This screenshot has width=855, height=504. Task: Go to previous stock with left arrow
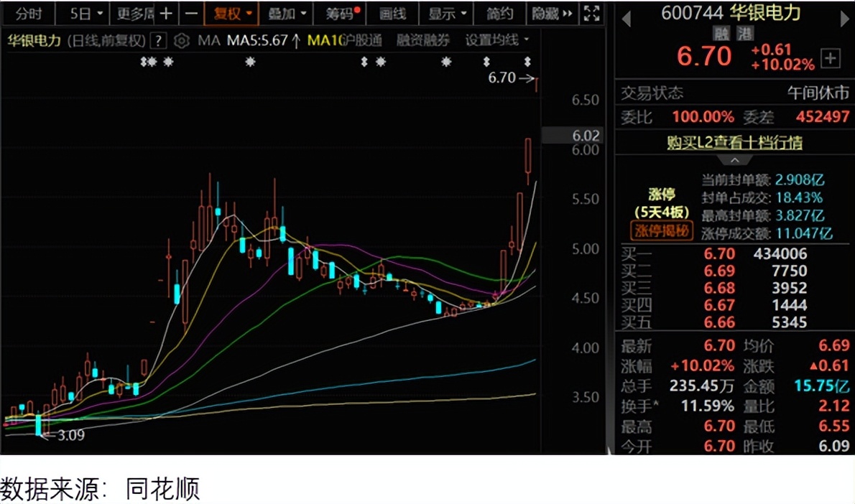[627, 20]
